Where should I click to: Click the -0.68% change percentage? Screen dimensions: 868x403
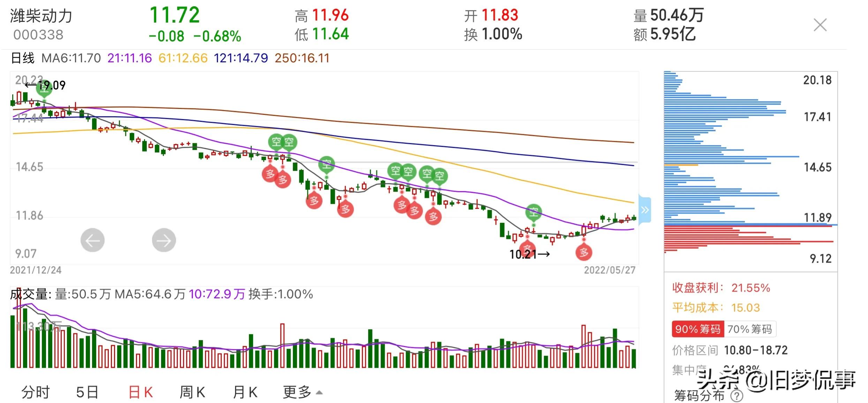217,36
